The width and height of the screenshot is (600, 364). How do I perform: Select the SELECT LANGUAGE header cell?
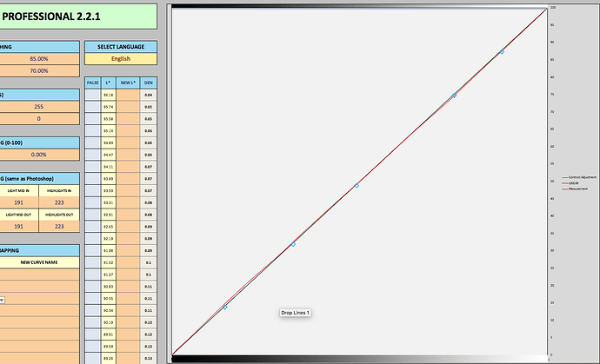point(120,46)
